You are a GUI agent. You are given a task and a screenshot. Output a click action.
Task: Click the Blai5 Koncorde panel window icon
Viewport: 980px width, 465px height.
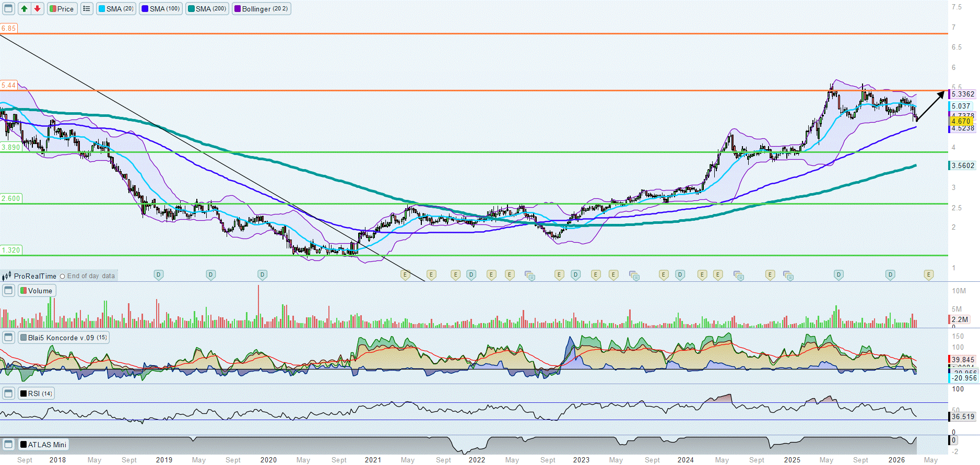click(x=8, y=338)
